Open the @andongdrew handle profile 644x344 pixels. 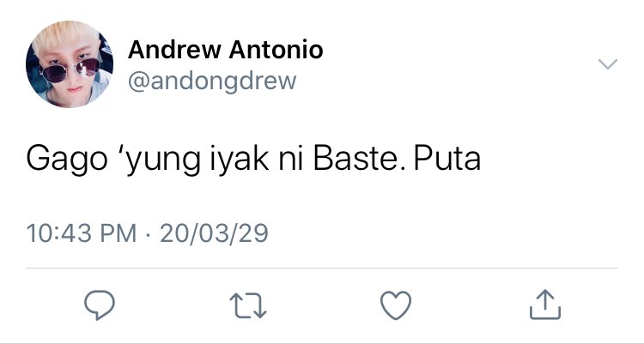(212, 81)
